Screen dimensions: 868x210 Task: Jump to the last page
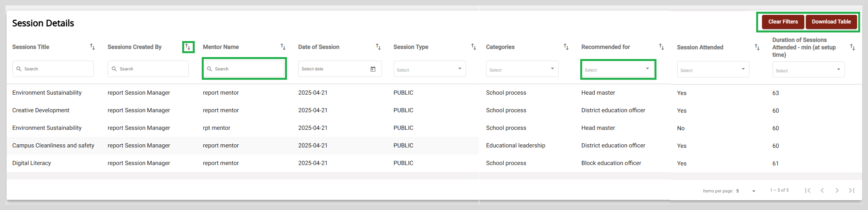tap(852, 190)
